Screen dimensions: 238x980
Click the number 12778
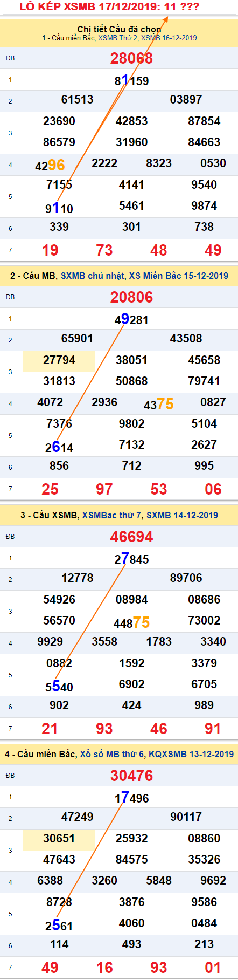(x=77, y=578)
